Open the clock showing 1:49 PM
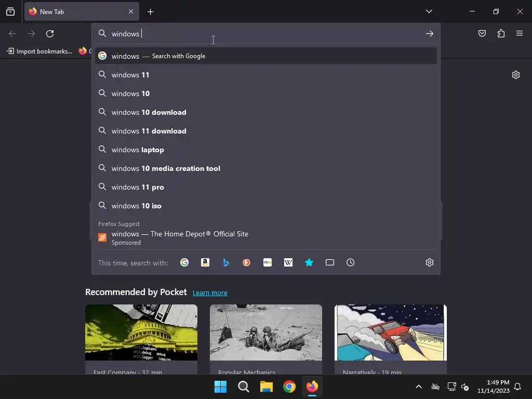The image size is (532, 399). tap(494, 387)
